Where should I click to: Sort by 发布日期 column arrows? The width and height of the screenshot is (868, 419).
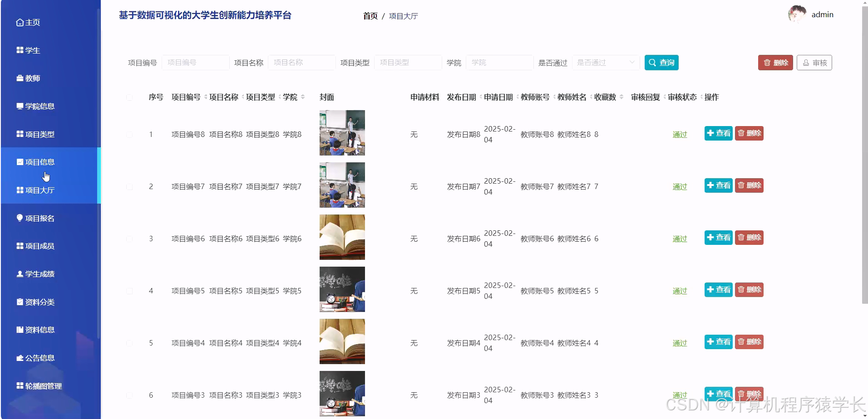[x=480, y=97]
